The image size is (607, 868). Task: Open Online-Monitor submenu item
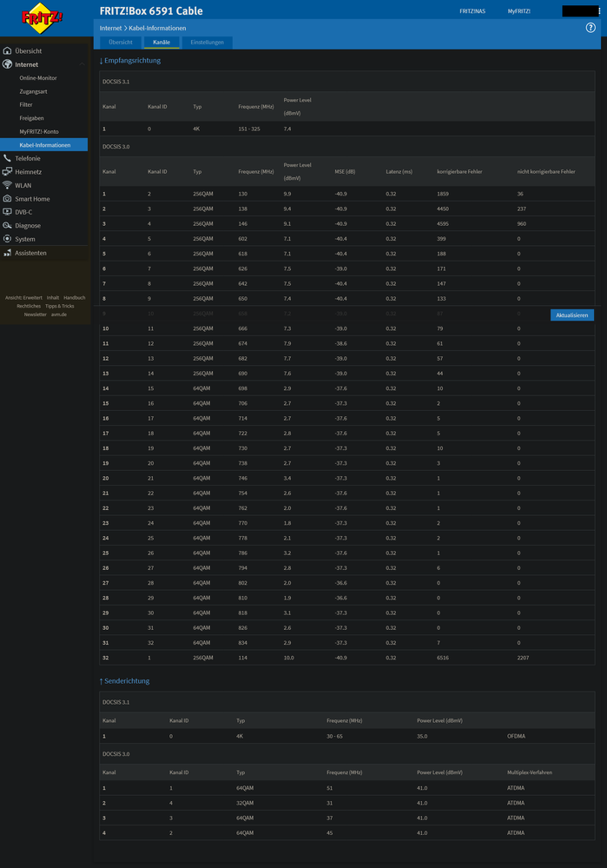point(38,78)
